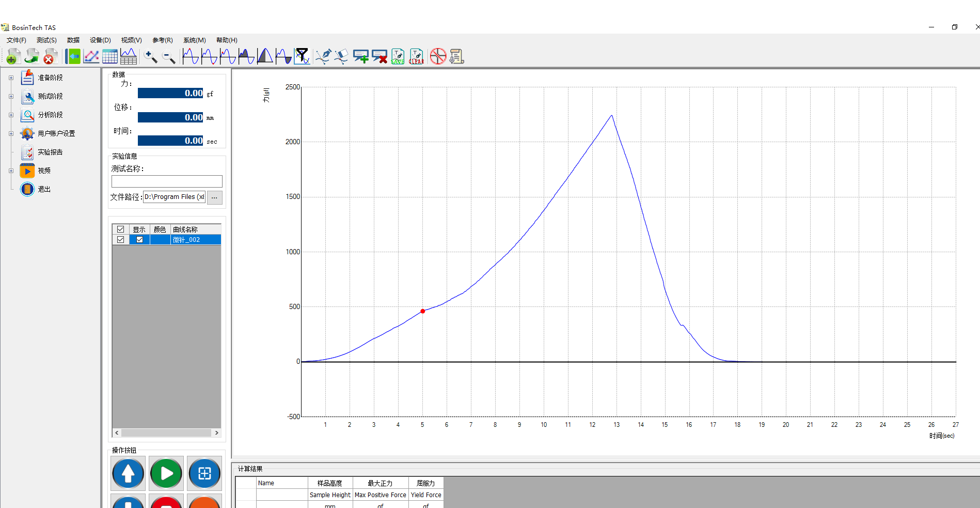
Task: Click the blue color swatch of 微针_002
Action: click(x=160, y=240)
